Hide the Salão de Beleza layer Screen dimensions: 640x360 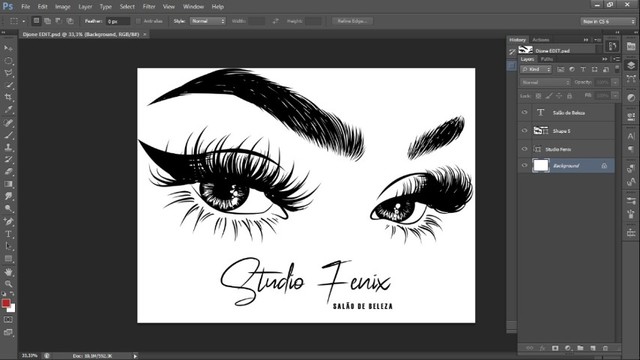(524, 112)
